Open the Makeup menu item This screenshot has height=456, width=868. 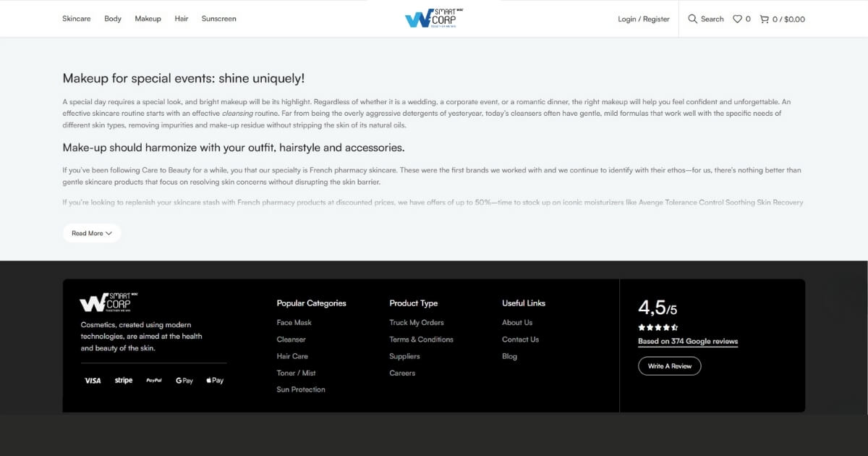tap(148, 19)
